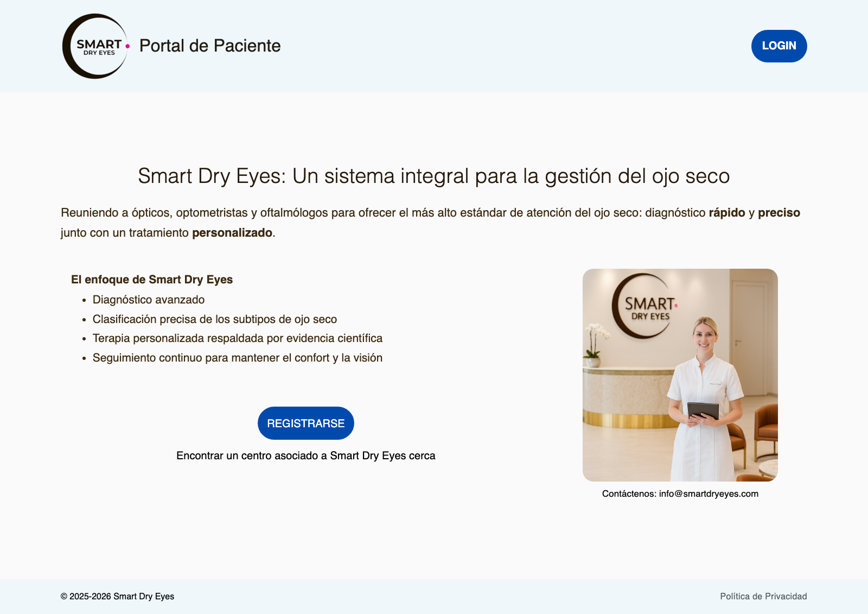The image size is (868, 614).
Task: Click the © 2025-2026 Smart Dry Eyes footer text
Action: pyautogui.click(x=117, y=597)
